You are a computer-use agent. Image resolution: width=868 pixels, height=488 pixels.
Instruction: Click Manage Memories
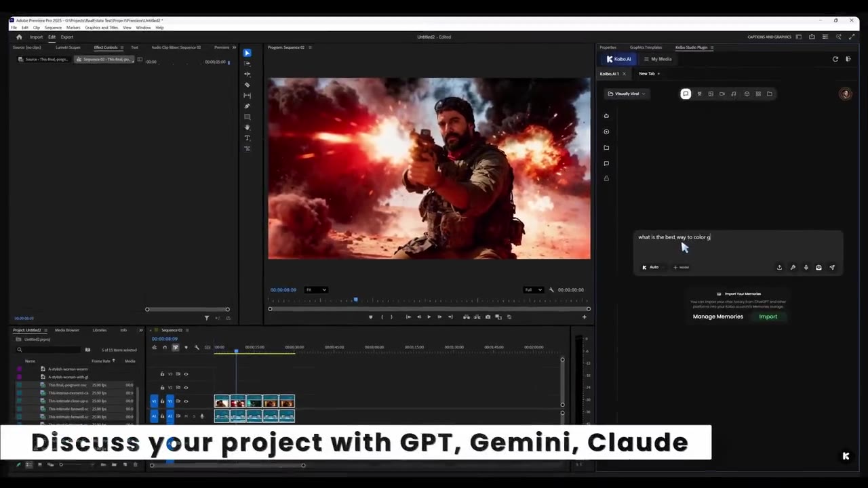click(x=718, y=317)
